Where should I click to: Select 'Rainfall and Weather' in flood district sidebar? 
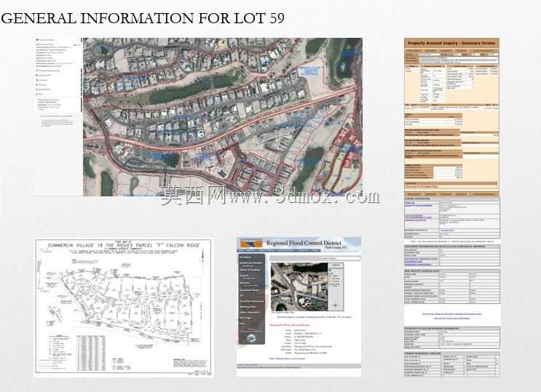click(251, 263)
